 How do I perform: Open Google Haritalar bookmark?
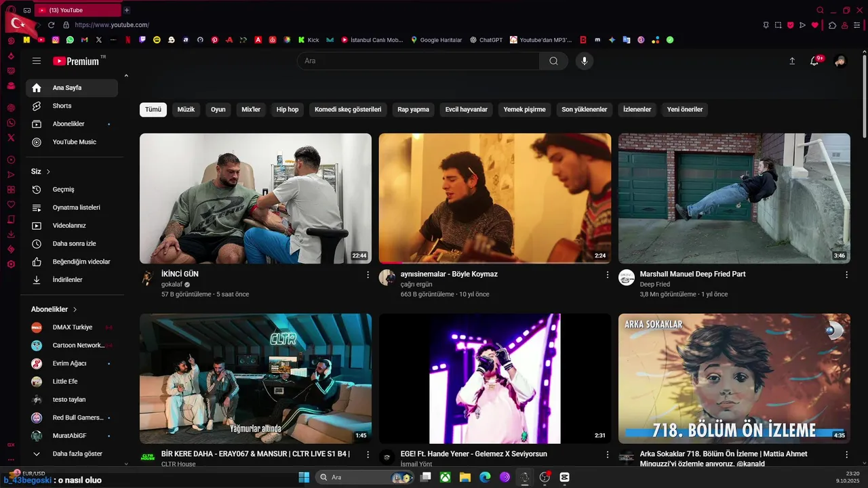pyautogui.click(x=436, y=40)
